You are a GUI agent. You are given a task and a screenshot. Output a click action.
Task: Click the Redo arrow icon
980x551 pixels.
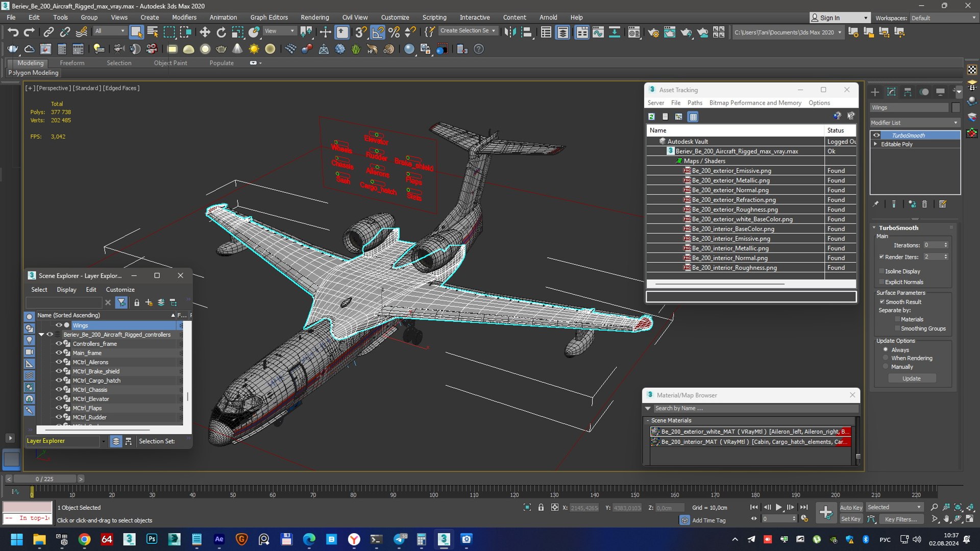29,32
